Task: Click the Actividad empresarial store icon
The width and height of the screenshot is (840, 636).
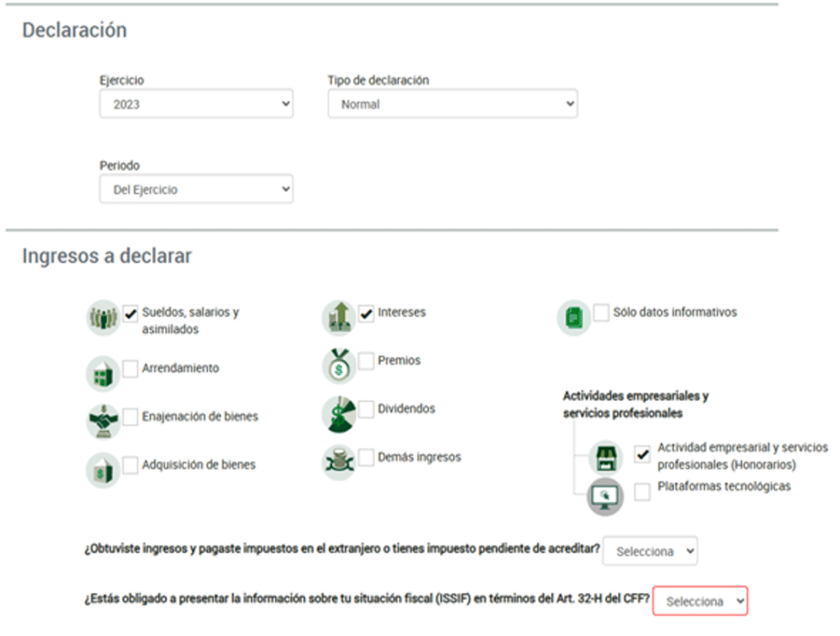Action: coord(605,456)
